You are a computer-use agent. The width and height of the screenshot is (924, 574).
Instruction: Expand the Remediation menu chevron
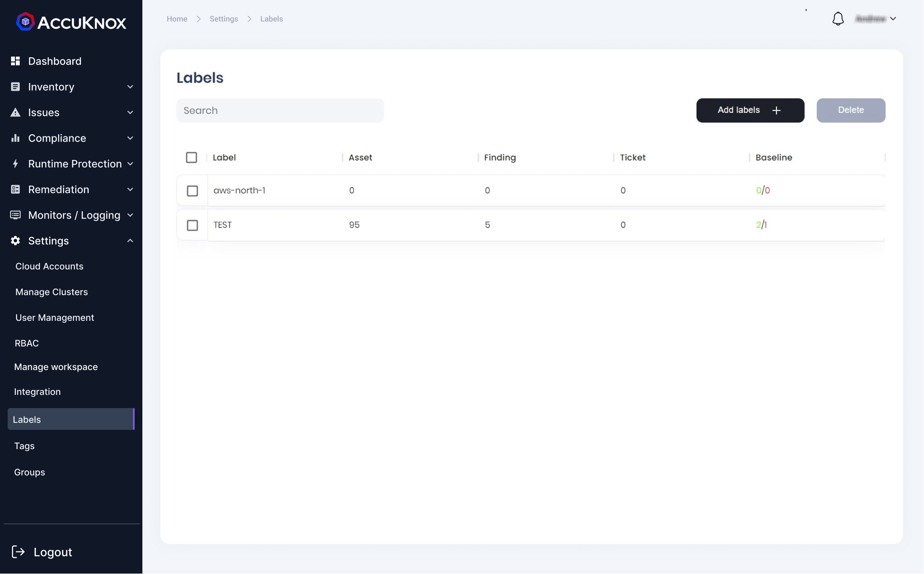130,189
